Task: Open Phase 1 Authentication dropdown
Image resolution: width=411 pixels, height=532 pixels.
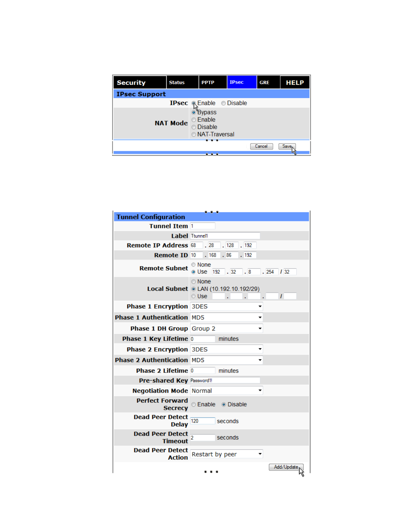Action: [x=226, y=317]
